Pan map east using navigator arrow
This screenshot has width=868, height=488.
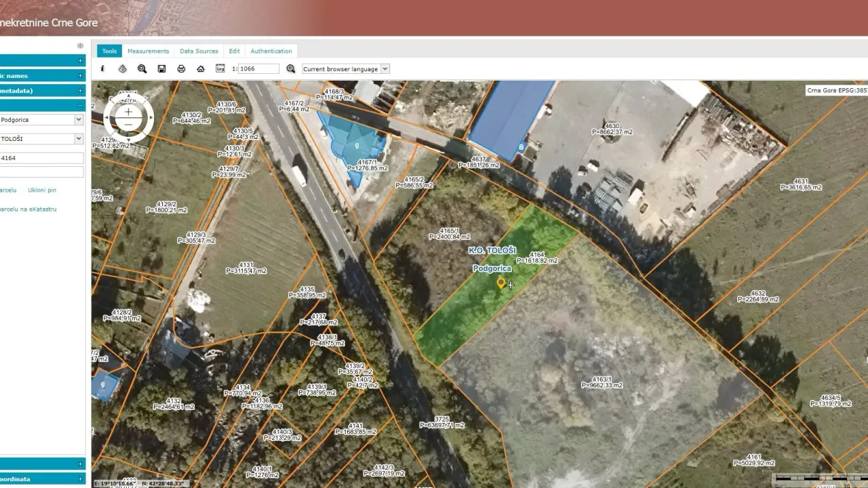(x=150, y=118)
